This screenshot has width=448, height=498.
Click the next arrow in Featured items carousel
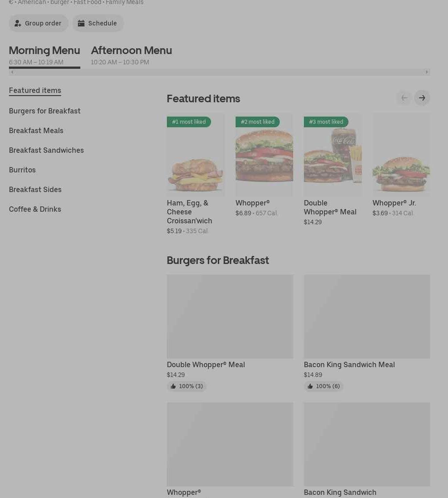pos(422,98)
